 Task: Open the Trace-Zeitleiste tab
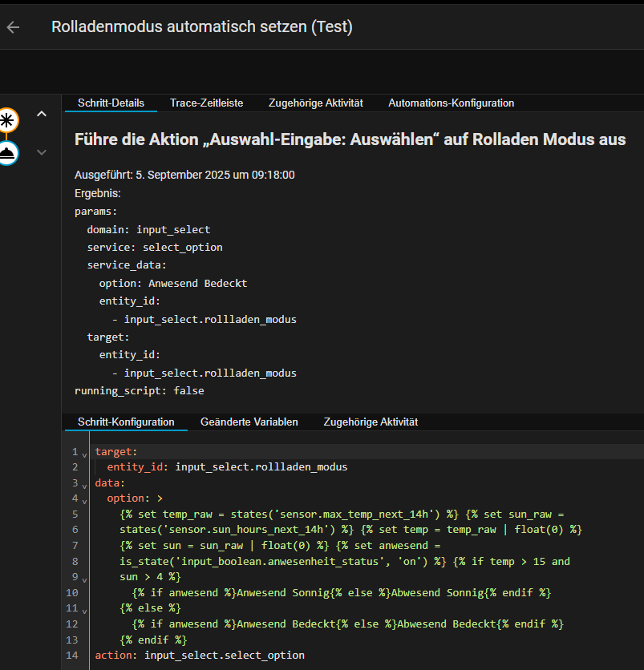point(206,103)
